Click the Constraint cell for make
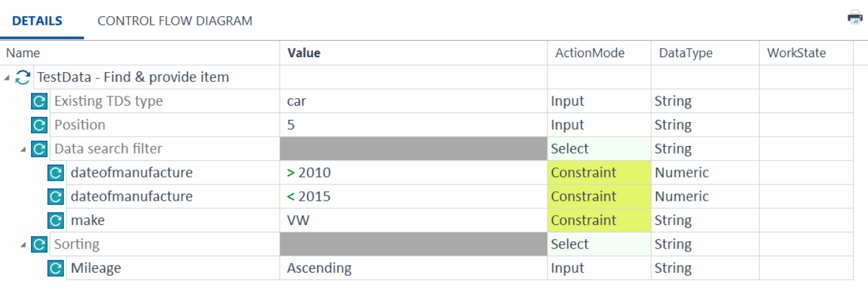Screen dimensions: 868x287 pos(598,221)
